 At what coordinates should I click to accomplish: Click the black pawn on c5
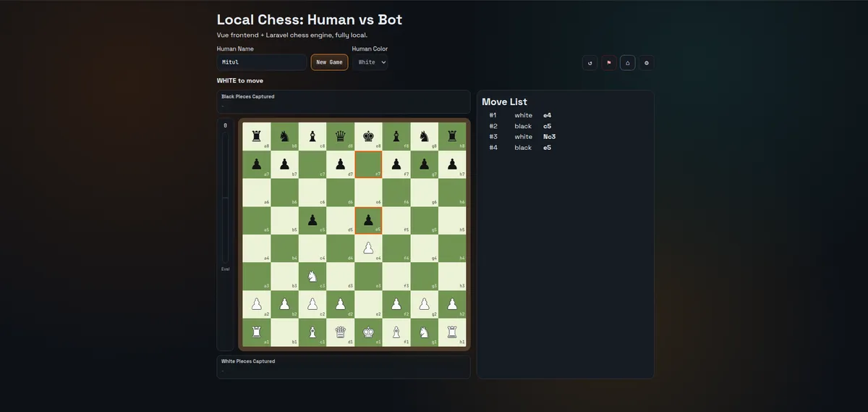click(312, 220)
